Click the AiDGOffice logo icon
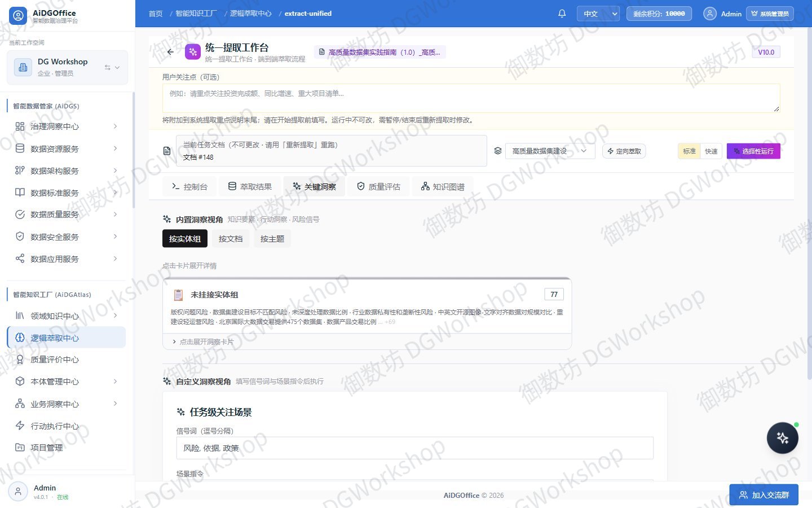The image size is (812, 508). coord(18,16)
